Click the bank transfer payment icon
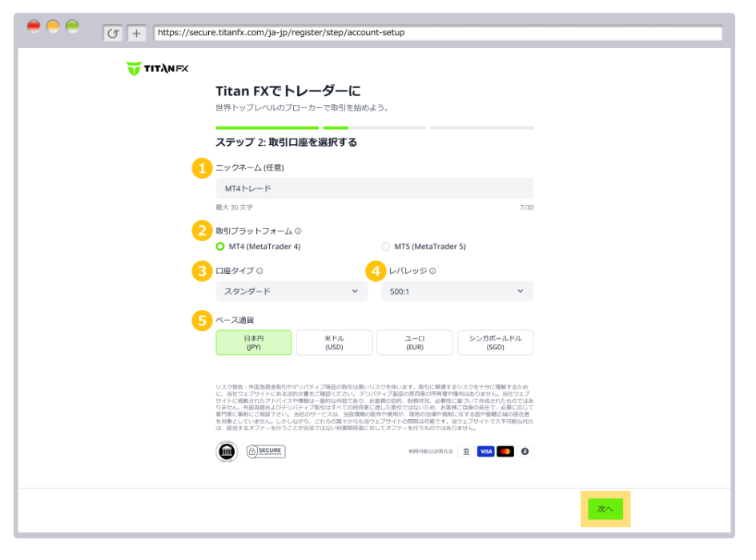This screenshot has width=756, height=560. coord(466,452)
